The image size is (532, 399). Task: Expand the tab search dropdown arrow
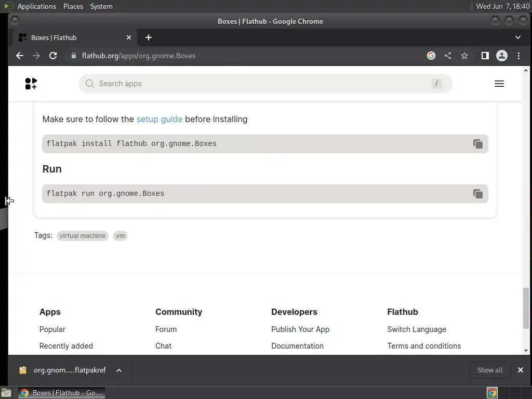[x=518, y=37]
